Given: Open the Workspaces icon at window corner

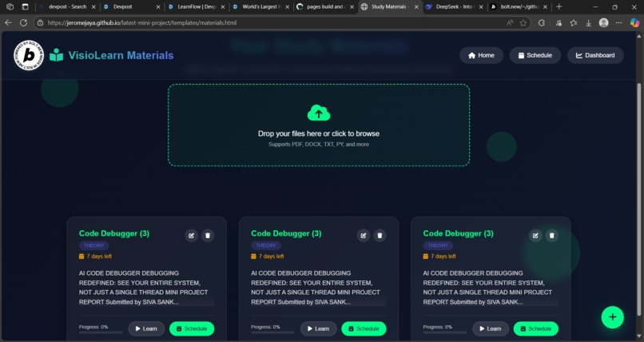Looking at the screenshot, I should 10,6.
